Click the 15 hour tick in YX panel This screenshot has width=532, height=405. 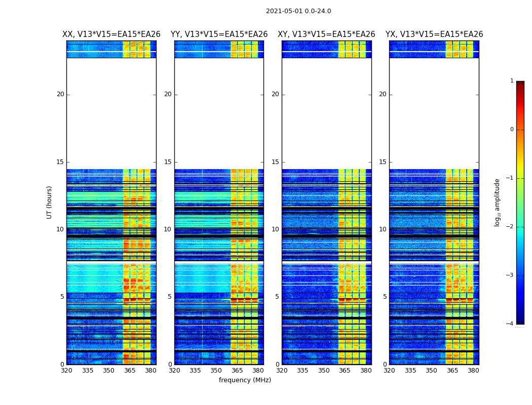coord(383,161)
